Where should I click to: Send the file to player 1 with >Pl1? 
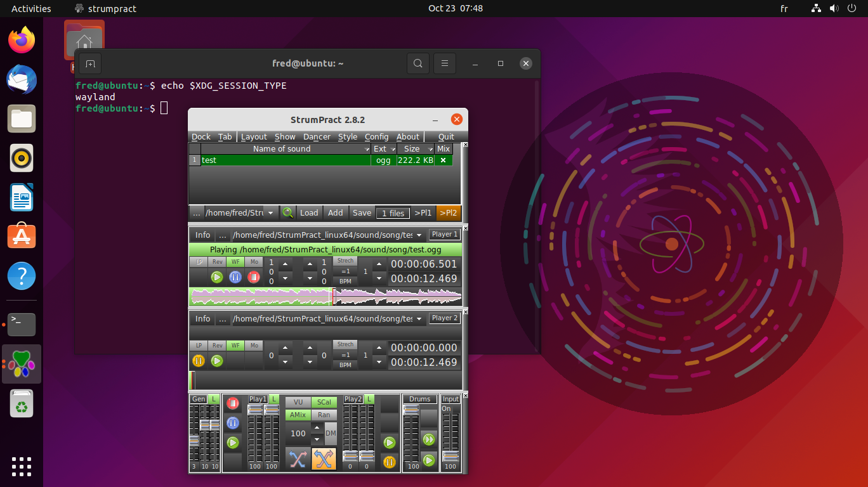pyautogui.click(x=423, y=213)
